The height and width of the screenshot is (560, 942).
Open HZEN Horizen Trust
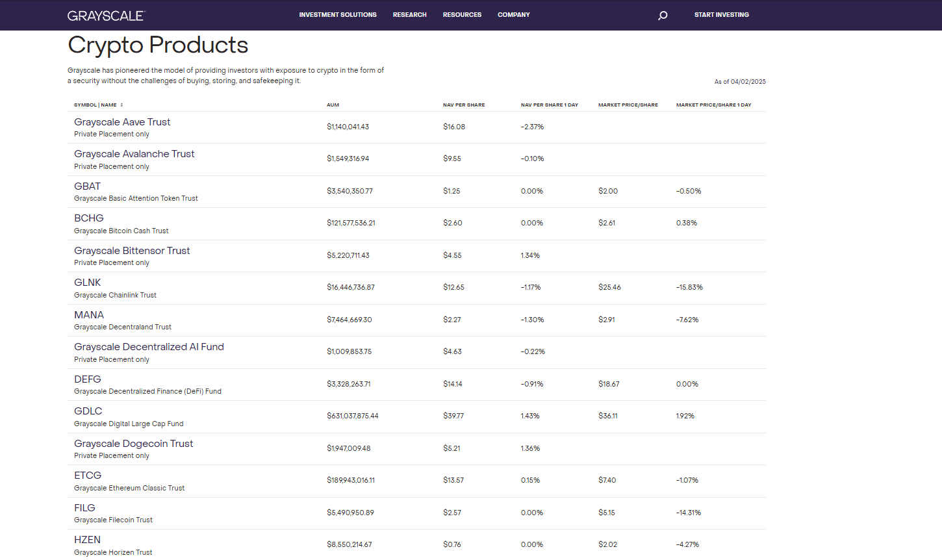(87, 540)
